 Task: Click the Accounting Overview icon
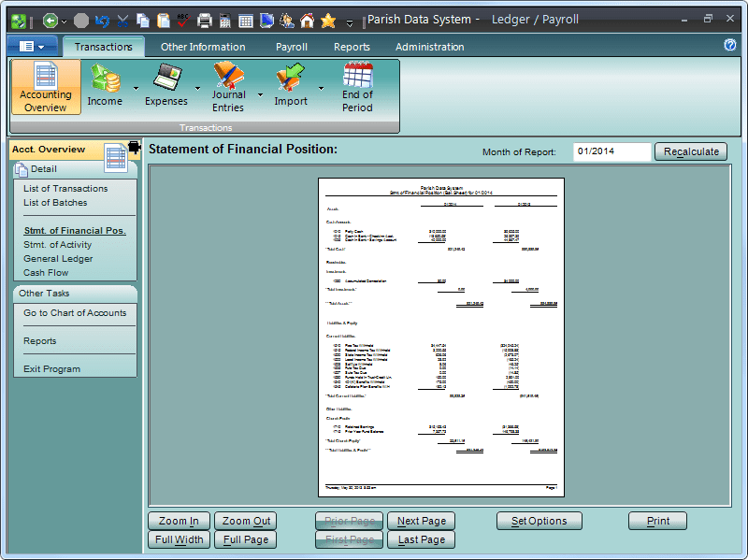[x=45, y=85]
